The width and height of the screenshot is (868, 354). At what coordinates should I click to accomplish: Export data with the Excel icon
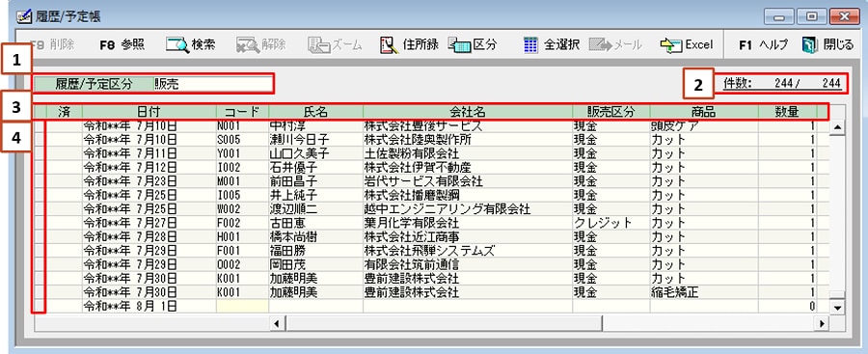pyautogui.click(x=671, y=45)
